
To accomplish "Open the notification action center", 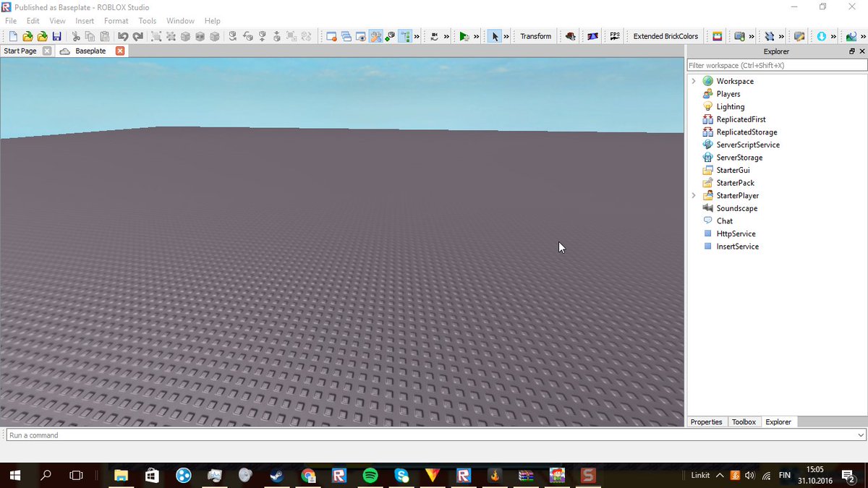I will [x=848, y=476].
